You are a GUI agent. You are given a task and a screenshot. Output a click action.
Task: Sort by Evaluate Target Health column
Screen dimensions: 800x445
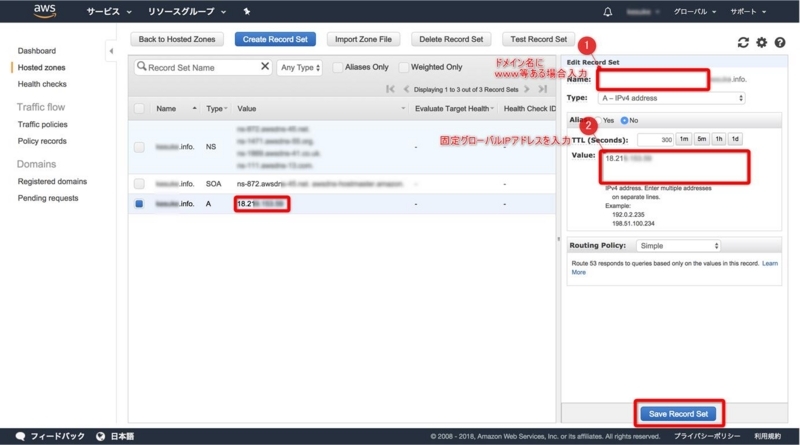tap(454, 108)
